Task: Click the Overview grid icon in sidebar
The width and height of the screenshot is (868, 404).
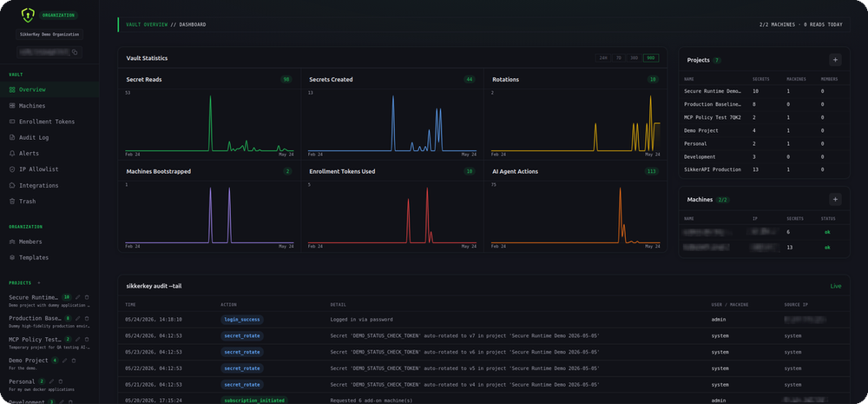Action: click(x=12, y=89)
